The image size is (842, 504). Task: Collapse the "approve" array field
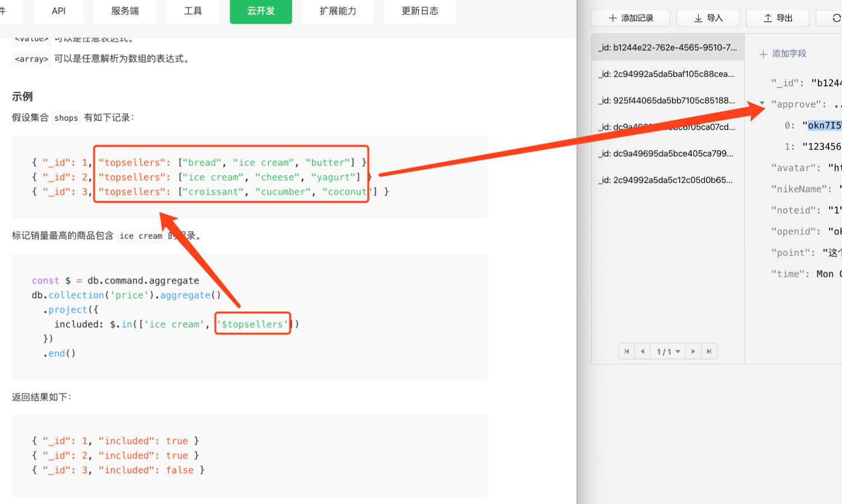(762, 103)
